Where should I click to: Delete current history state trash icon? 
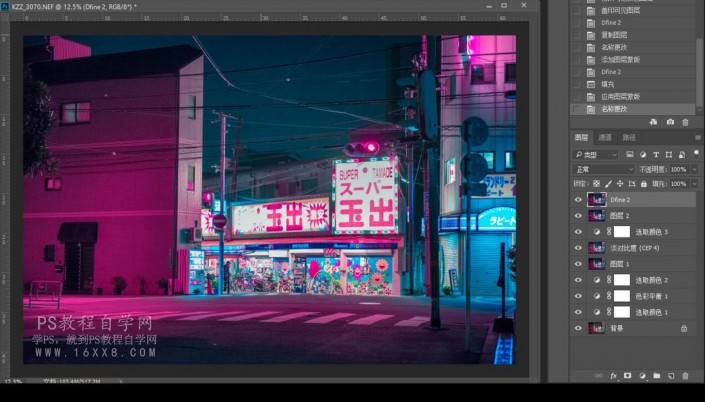coord(685,122)
